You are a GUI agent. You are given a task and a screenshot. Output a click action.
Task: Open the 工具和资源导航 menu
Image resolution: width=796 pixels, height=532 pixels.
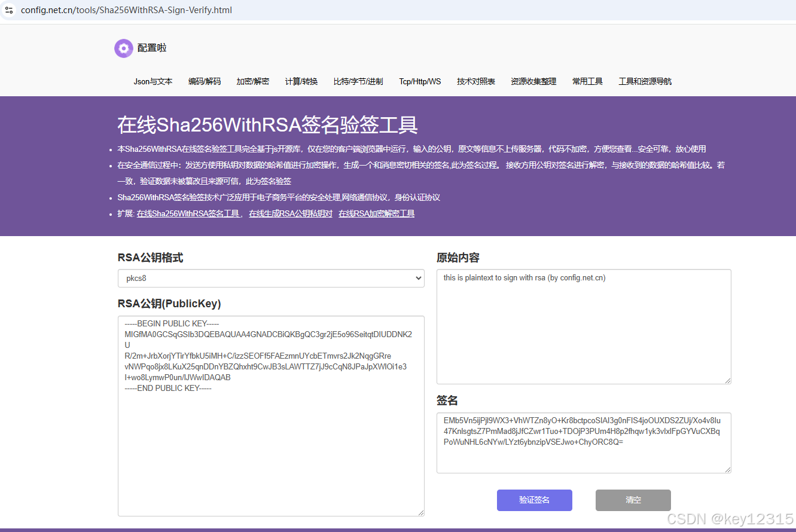coord(645,81)
